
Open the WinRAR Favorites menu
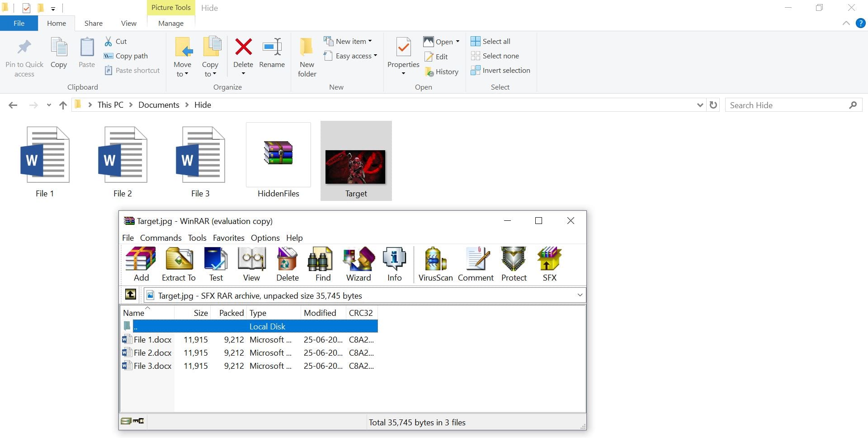[x=228, y=238]
